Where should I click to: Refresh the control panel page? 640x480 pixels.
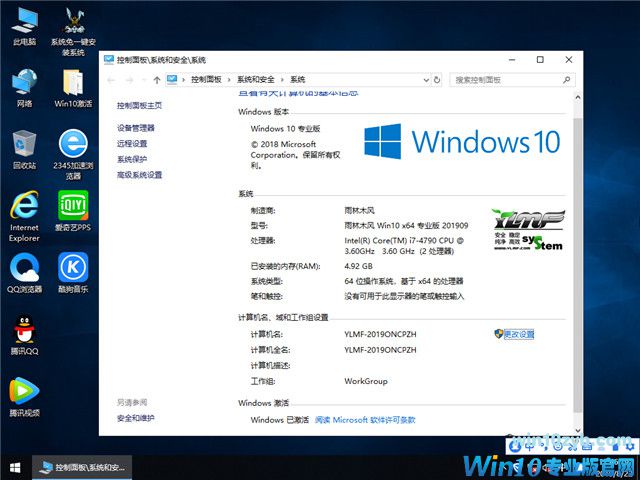(437, 80)
